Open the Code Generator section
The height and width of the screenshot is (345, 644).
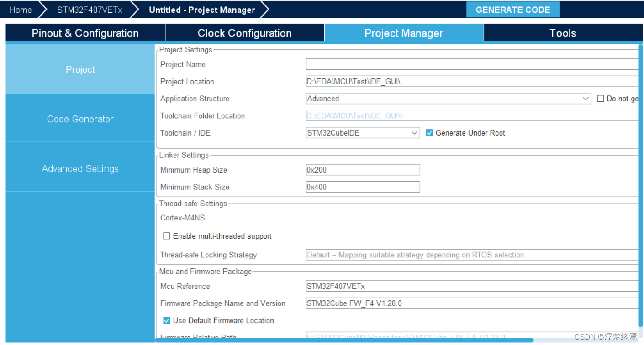80,119
